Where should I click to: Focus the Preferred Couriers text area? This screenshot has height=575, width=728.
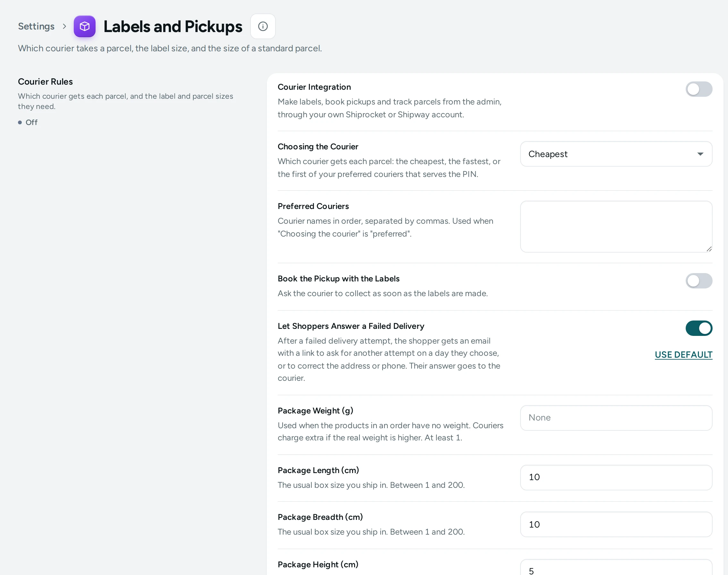(x=616, y=227)
